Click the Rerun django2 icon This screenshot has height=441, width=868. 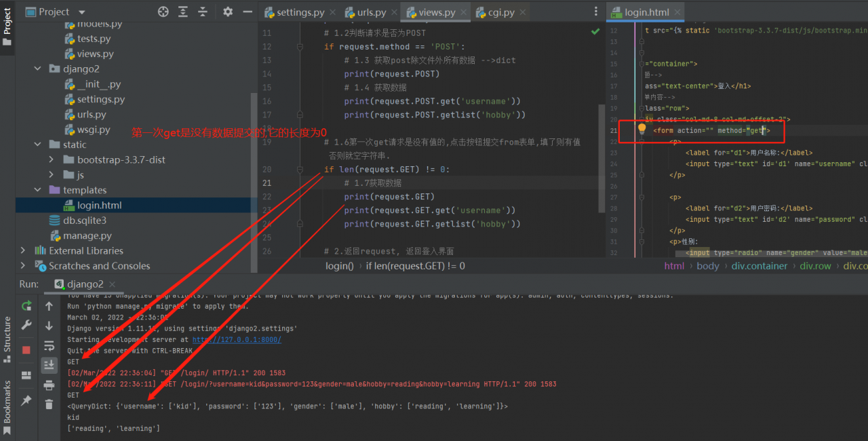26,306
